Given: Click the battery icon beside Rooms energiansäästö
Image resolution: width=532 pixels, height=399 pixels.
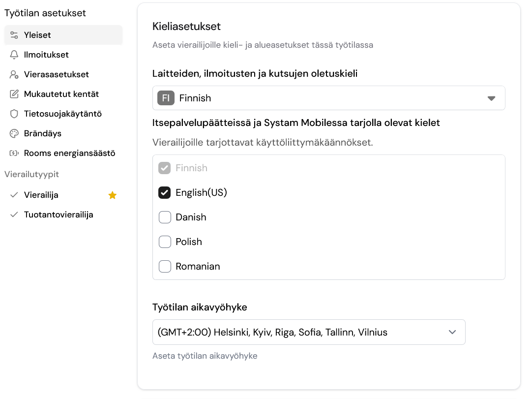Looking at the screenshot, I should coord(14,153).
